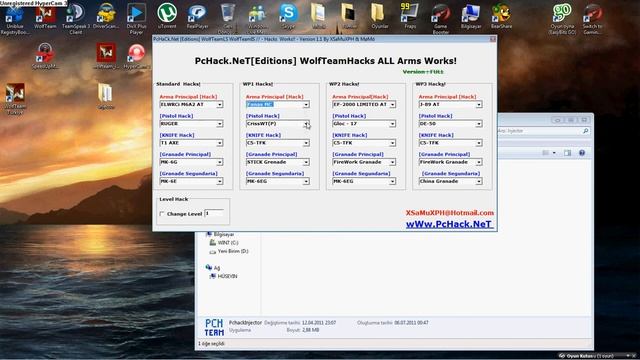Image resolution: width=640 pixels, height=360 pixels.
Task: Open the uTorrent desktop icon
Action: point(167,16)
